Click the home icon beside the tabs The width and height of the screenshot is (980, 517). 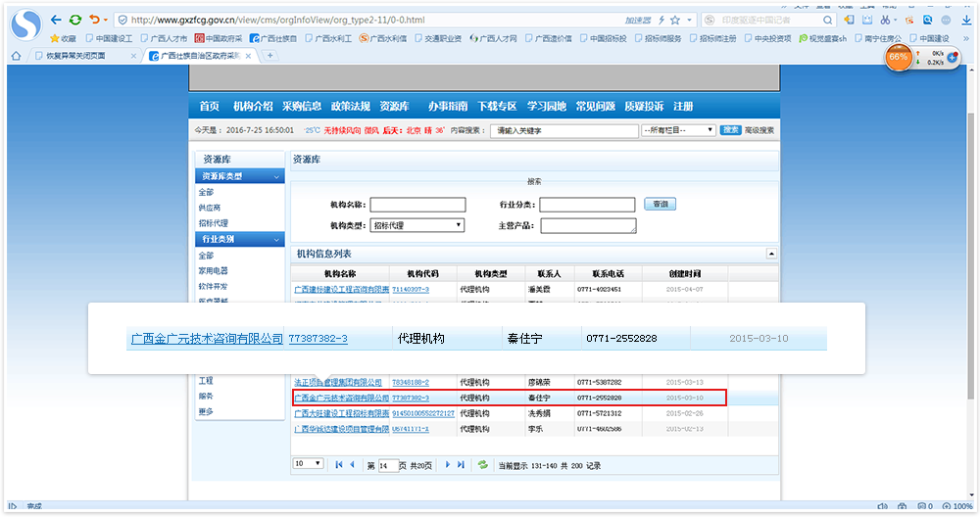point(17,56)
